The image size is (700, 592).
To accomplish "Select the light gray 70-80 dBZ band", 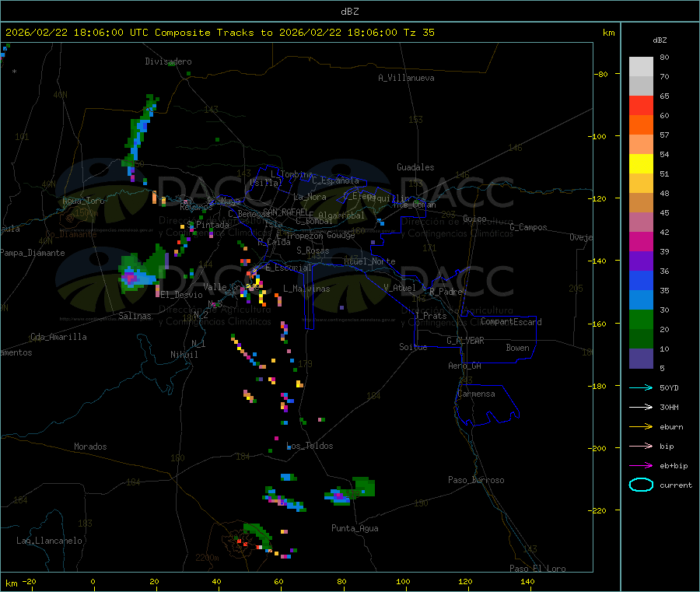I will click(x=641, y=67).
